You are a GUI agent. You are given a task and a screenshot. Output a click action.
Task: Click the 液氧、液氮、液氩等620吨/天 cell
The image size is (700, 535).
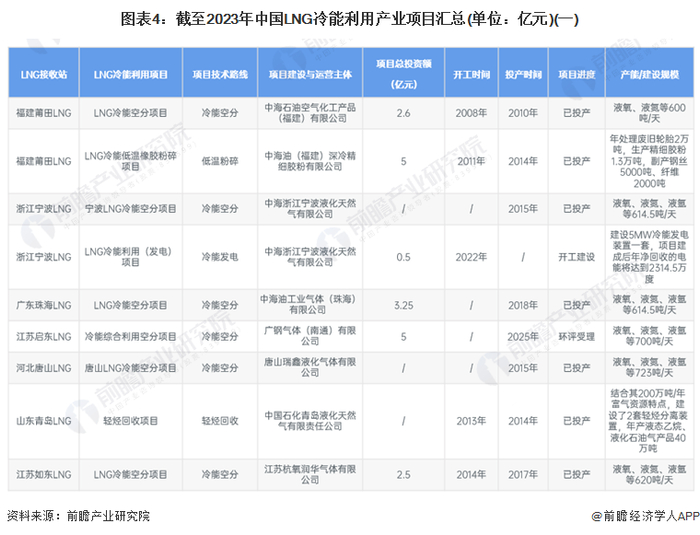[x=650, y=475]
